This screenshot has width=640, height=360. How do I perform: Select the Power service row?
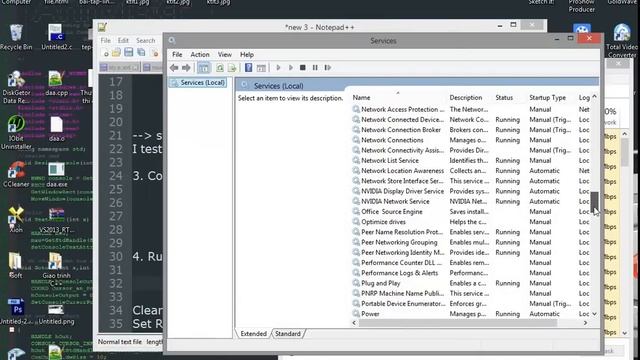(471, 314)
